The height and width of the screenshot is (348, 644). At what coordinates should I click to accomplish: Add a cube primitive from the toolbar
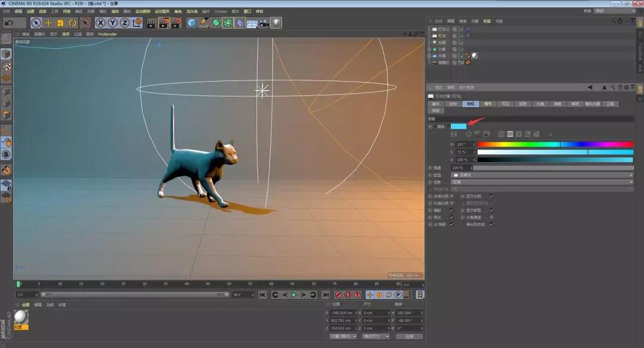191,23
